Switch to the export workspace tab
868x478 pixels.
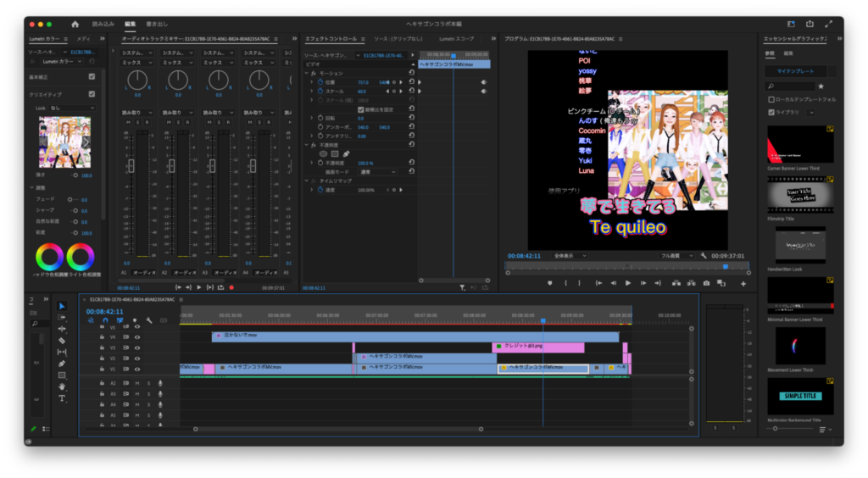pyautogui.click(x=157, y=25)
